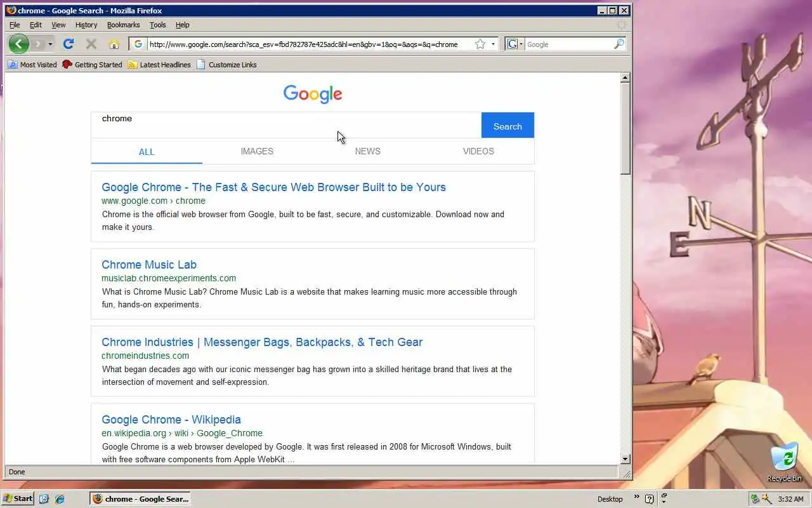The height and width of the screenshot is (508, 812).
Task: Open the Getting Started bookmark
Action: (92, 65)
